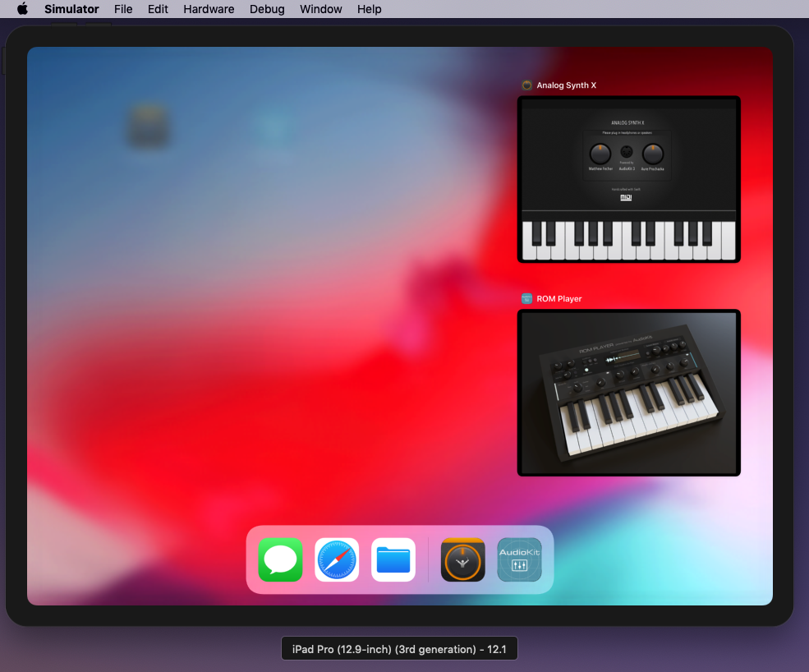Open the Simulator menu
The height and width of the screenshot is (672, 809).
click(71, 9)
